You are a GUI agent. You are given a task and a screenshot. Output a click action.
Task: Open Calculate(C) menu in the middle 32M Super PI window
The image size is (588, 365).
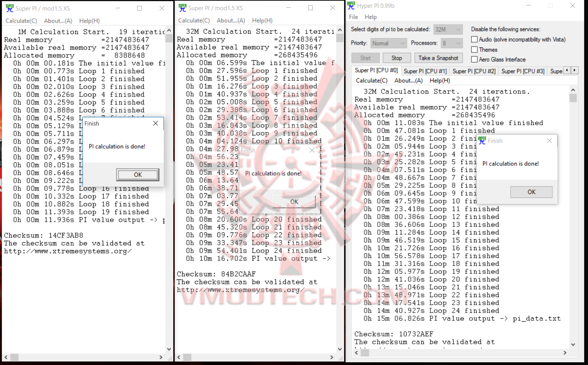click(194, 20)
